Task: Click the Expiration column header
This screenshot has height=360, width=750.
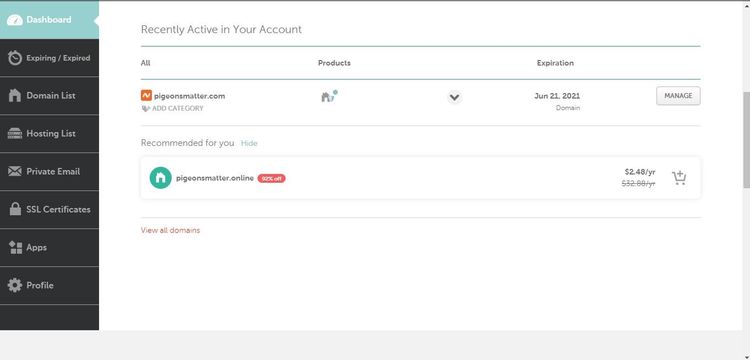Action: coord(555,63)
